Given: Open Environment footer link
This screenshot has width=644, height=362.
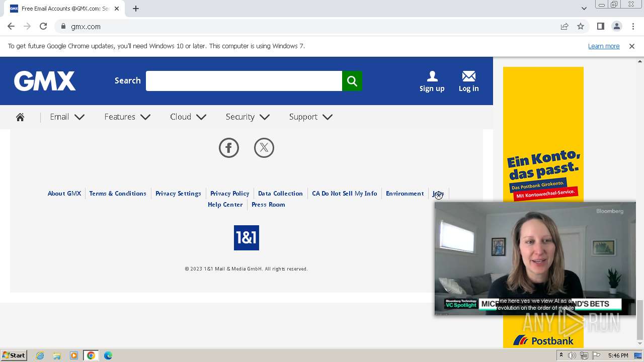Looking at the screenshot, I should click(405, 194).
